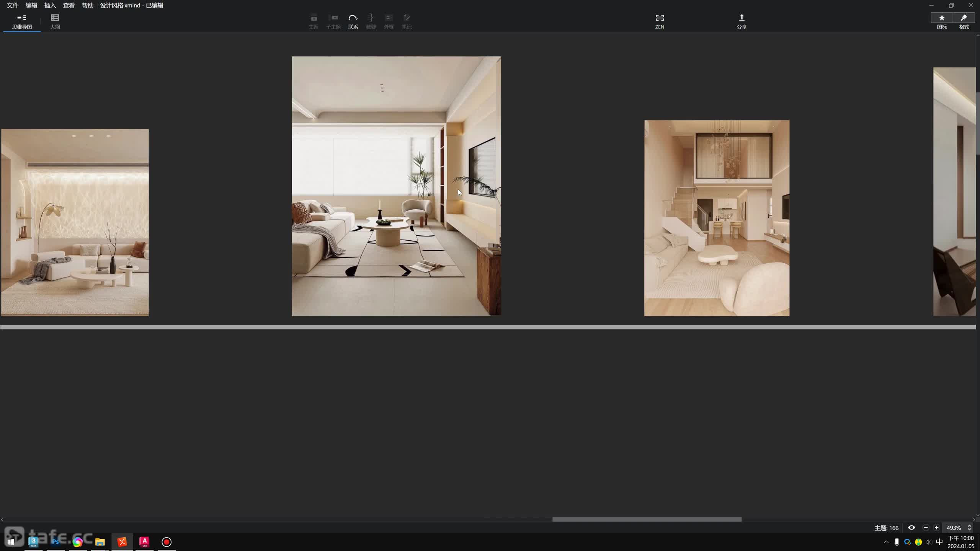The width and height of the screenshot is (980, 551).
Task: Toggle the 中 input method indicator
Action: tap(939, 542)
